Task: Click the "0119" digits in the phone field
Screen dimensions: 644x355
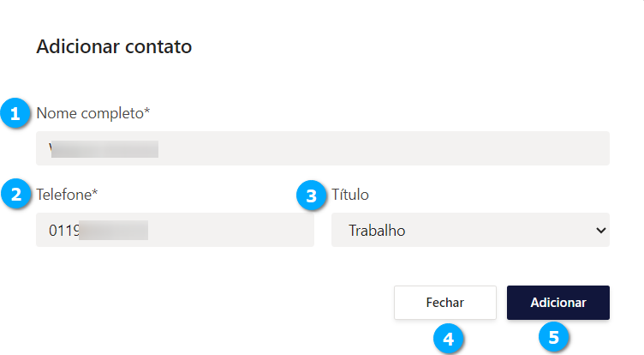Action: [63, 230]
